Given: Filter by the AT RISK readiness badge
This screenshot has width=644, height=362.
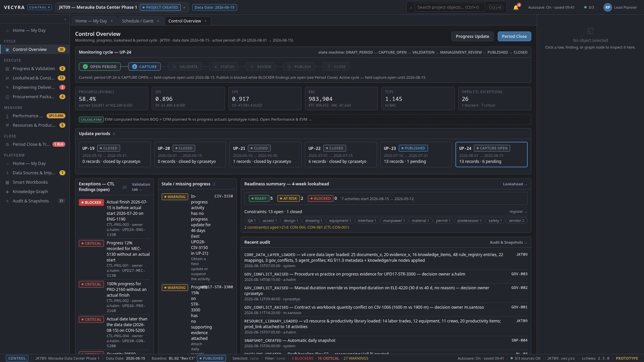Looking at the screenshot, I should (288, 198).
